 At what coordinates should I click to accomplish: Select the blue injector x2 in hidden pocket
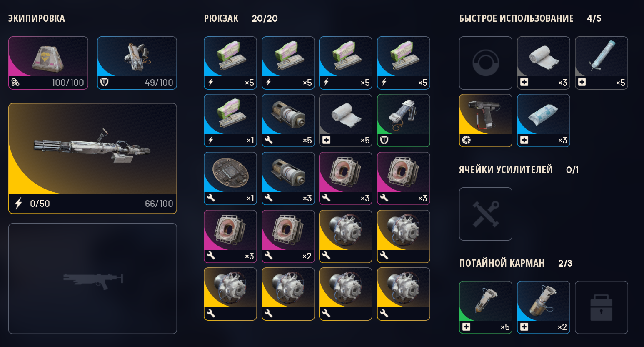[x=543, y=307]
